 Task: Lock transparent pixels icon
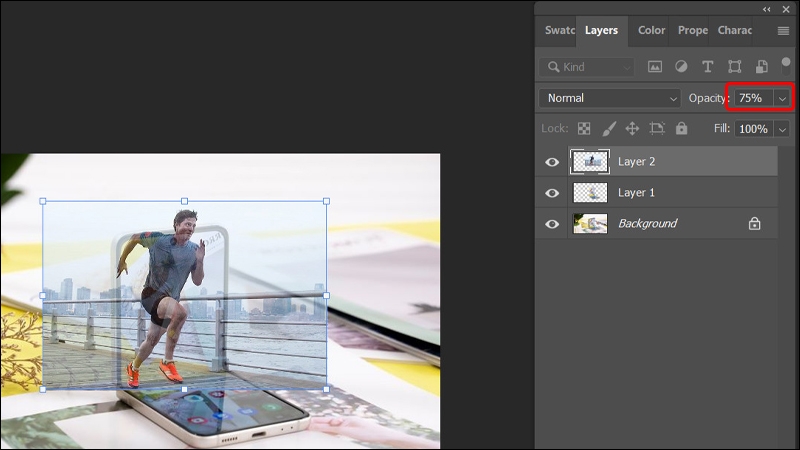click(584, 129)
